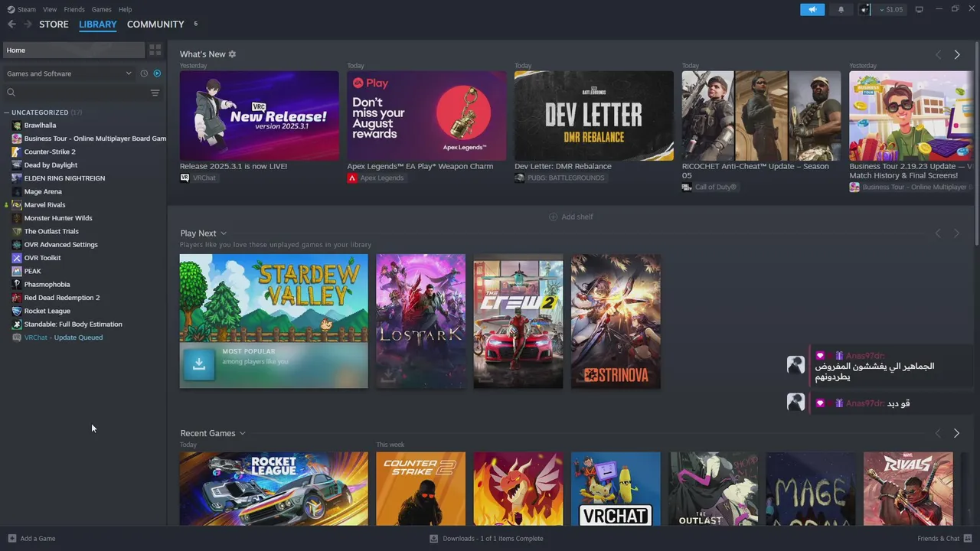Open Counter-Strike 2 recent game tile
This screenshot has width=980, height=551.
coord(421,489)
